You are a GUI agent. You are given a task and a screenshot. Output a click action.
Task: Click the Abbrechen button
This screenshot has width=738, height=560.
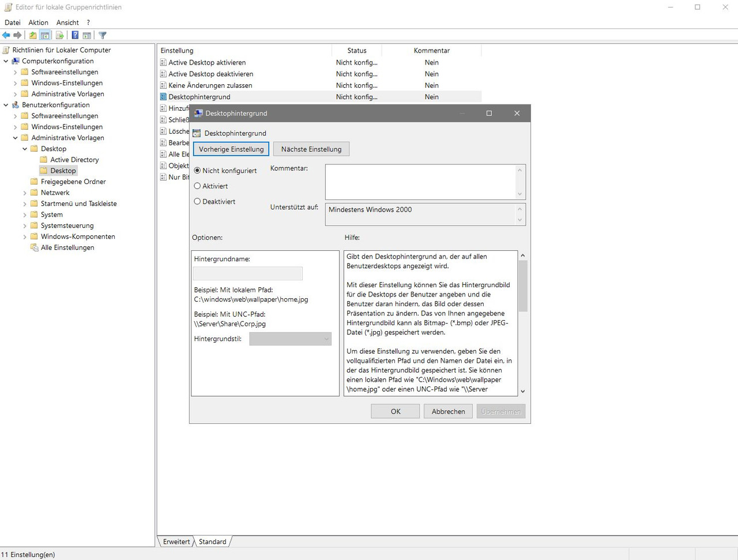(449, 411)
